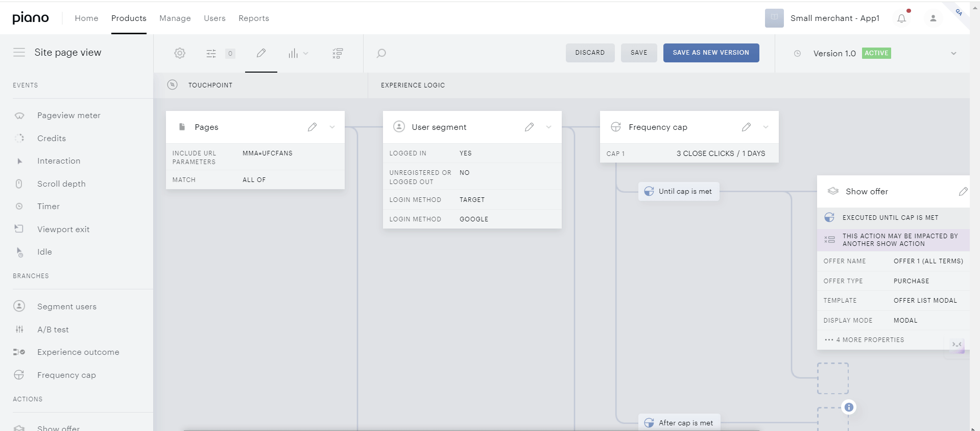Edit the Pages card with pencil icon

(x=312, y=127)
